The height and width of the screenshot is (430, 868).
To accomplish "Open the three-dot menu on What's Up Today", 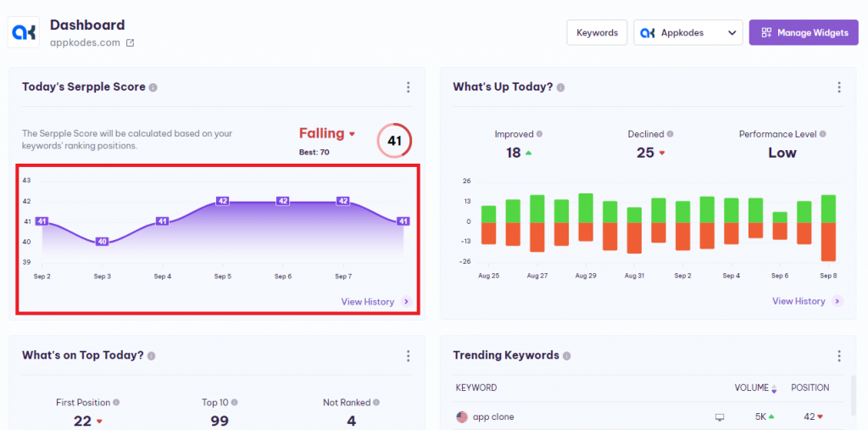I will click(x=838, y=87).
